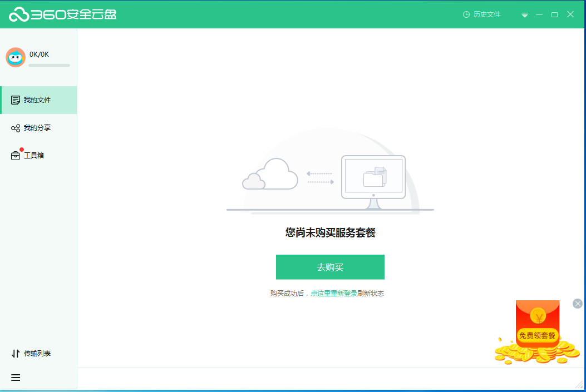Viewport: 586px width, 392px height.
Task: Open the title bar dropdown arrow
Action: pos(524,14)
